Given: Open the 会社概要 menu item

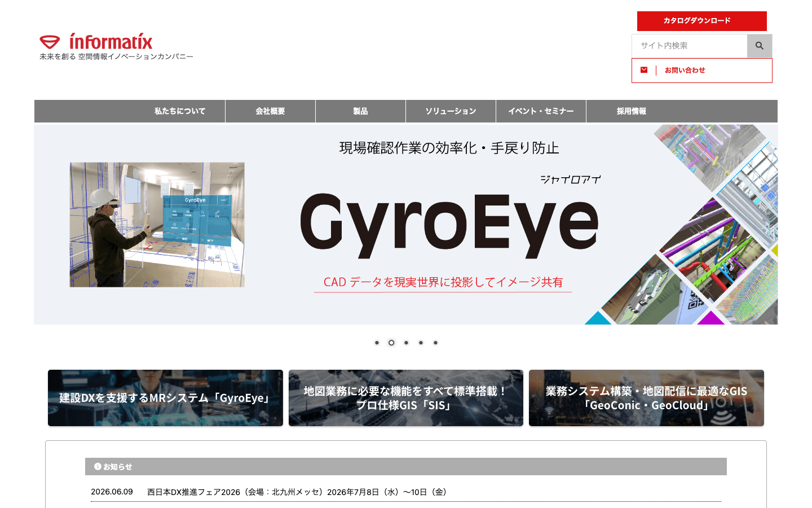Looking at the screenshot, I should pyautogui.click(x=270, y=111).
